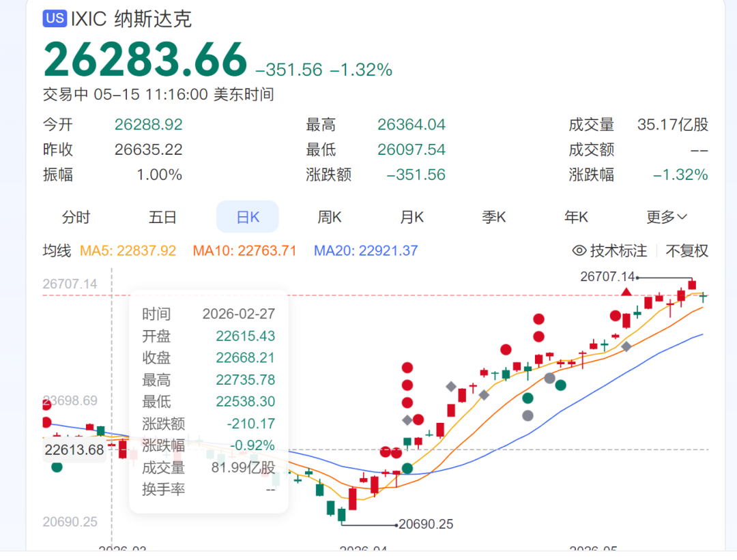Switch to the 年K chart tab
Screen dimensions: 737x560
coord(576,217)
